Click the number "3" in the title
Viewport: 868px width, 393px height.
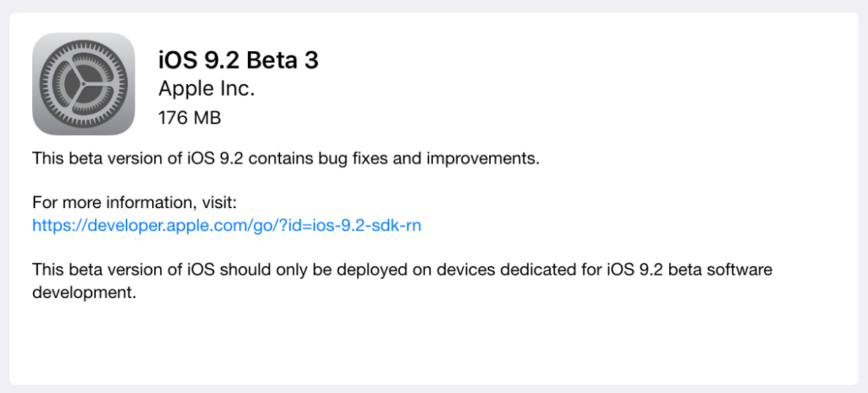pyautogui.click(x=311, y=60)
